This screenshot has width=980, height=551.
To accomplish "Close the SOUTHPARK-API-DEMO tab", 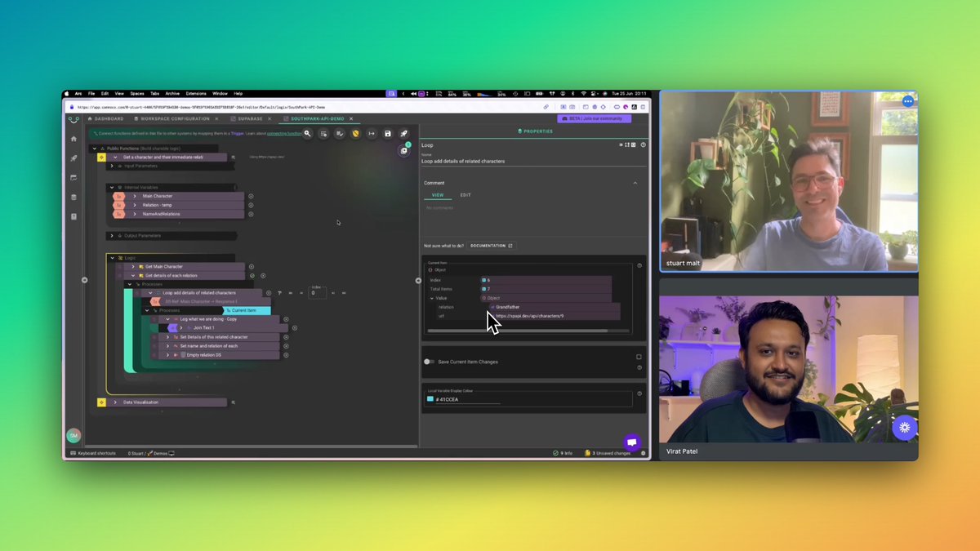I will coord(351,119).
